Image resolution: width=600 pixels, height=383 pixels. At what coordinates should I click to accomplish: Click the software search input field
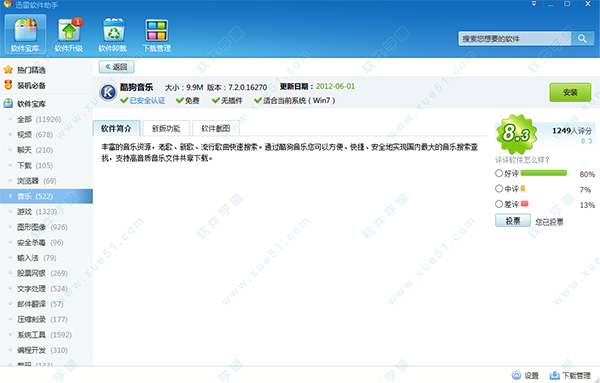click(x=515, y=39)
